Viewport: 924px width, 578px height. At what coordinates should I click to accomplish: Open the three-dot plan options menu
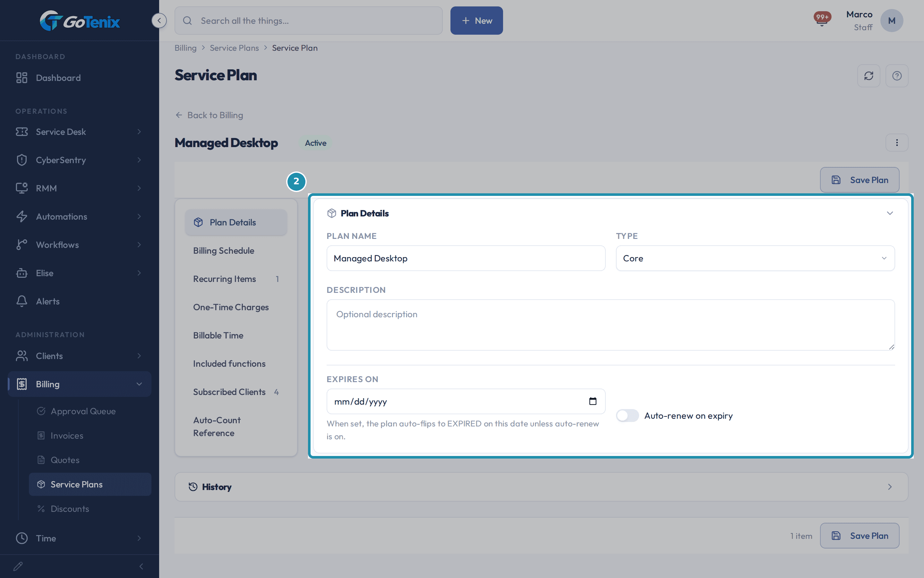[897, 143]
